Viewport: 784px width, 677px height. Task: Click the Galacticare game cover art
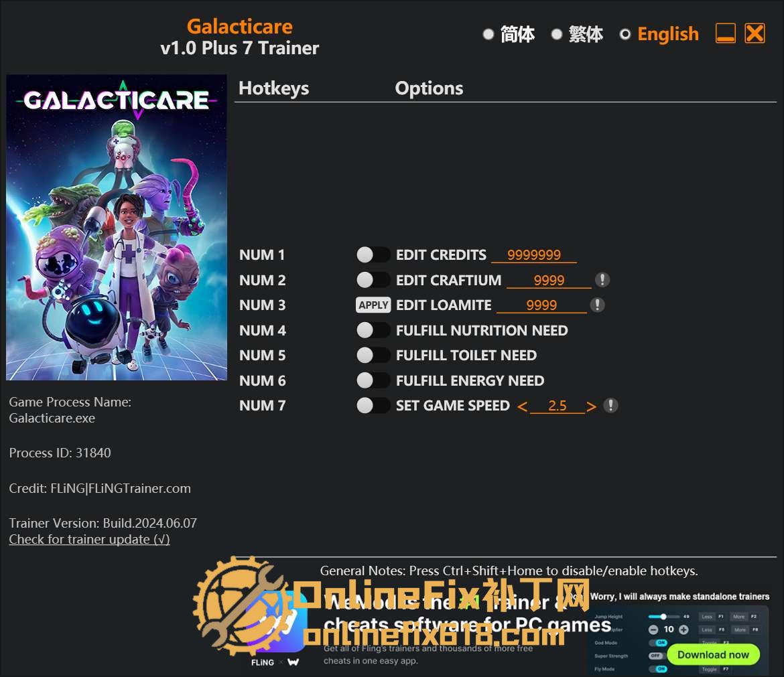(117, 227)
